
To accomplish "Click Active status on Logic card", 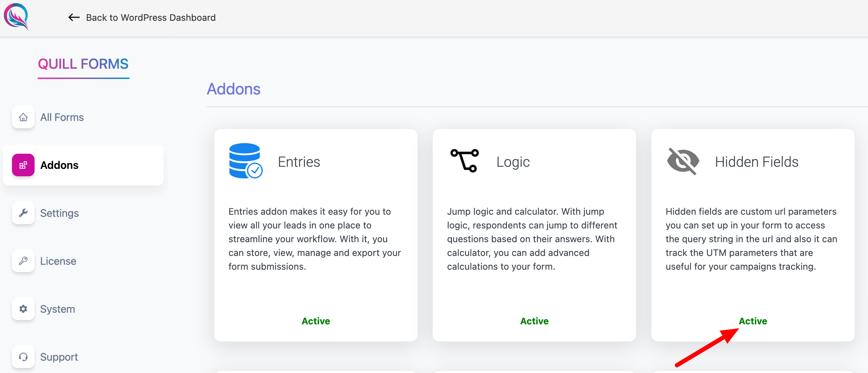I will click(x=534, y=321).
